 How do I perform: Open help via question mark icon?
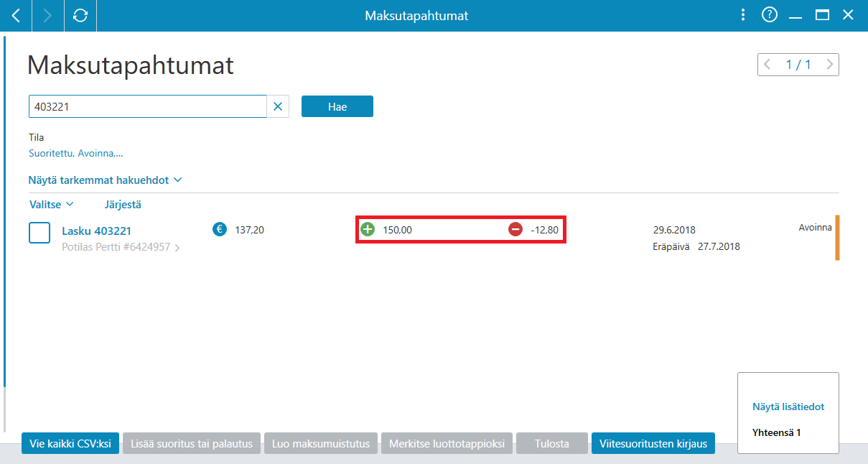(770, 15)
